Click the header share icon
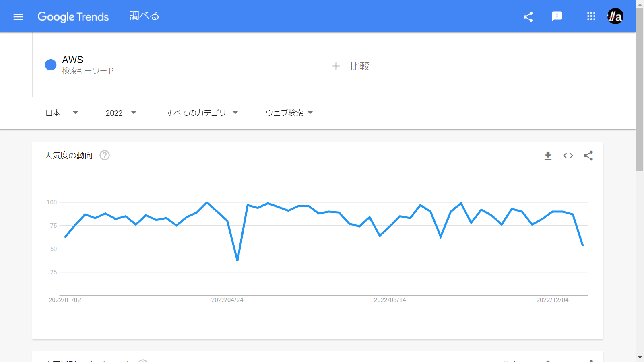Screen dimensions: 644x362 528,17
